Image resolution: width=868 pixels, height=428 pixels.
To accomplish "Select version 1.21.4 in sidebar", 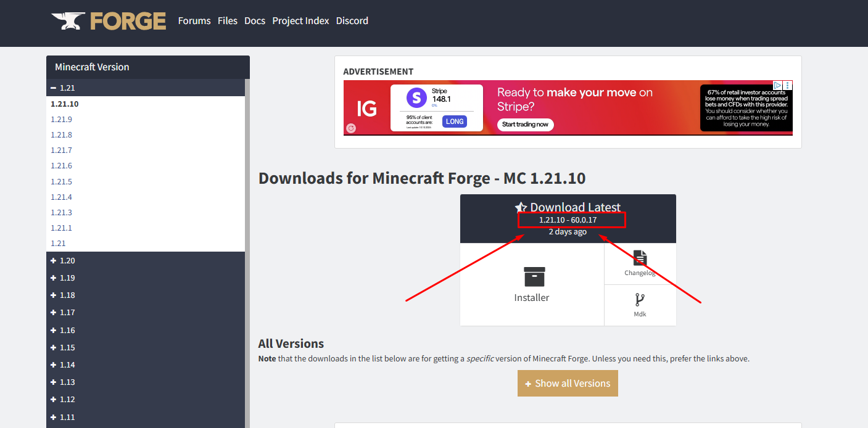I will pyautogui.click(x=62, y=197).
